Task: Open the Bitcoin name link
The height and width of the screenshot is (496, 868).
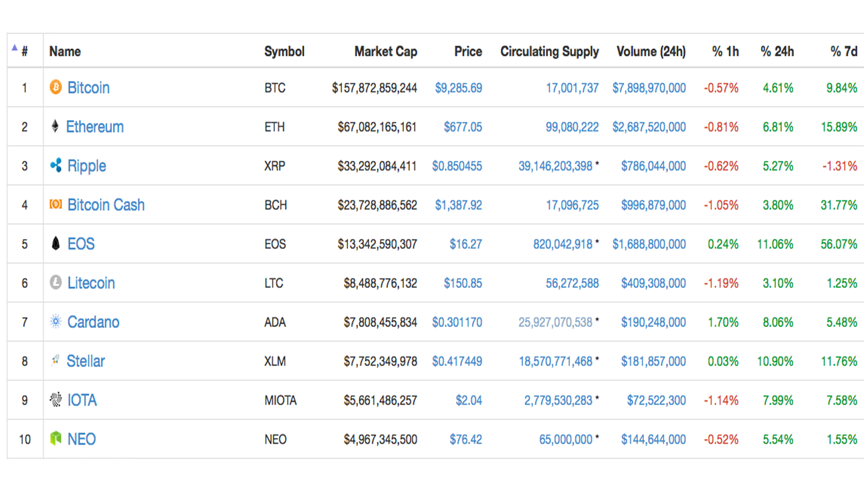Action: [x=89, y=87]
